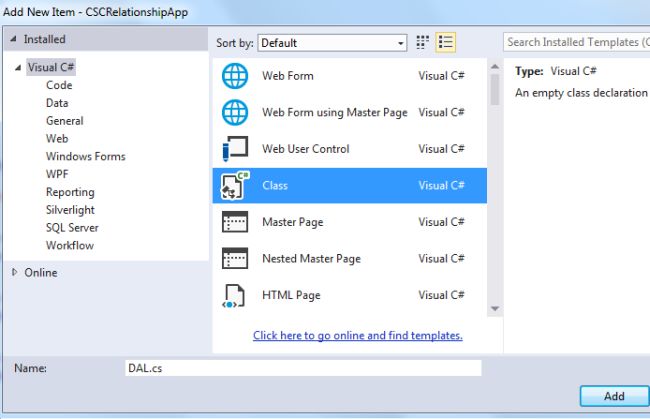Click the Web User Control icon
Viewport: 650px width, 419px height.
235,149
